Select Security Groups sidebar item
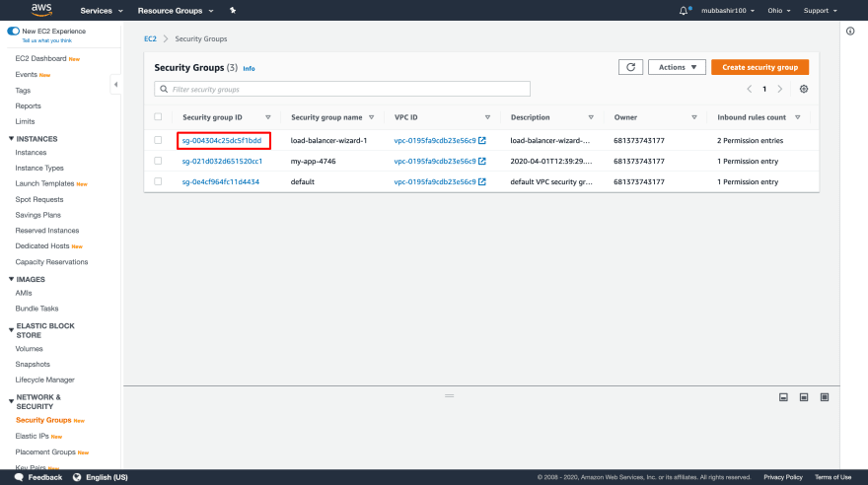The height and width of the screenshot is (485, 868). [43, 420]
